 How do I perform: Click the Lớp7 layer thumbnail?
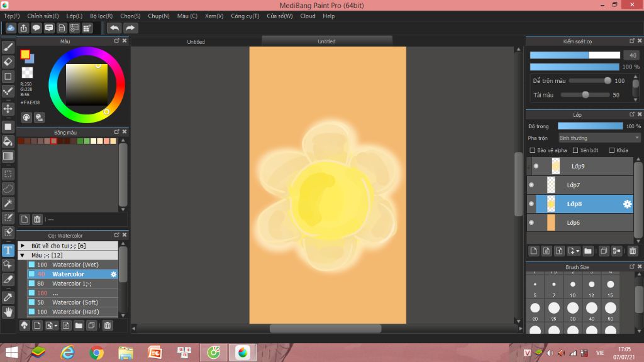click(551, 185)
